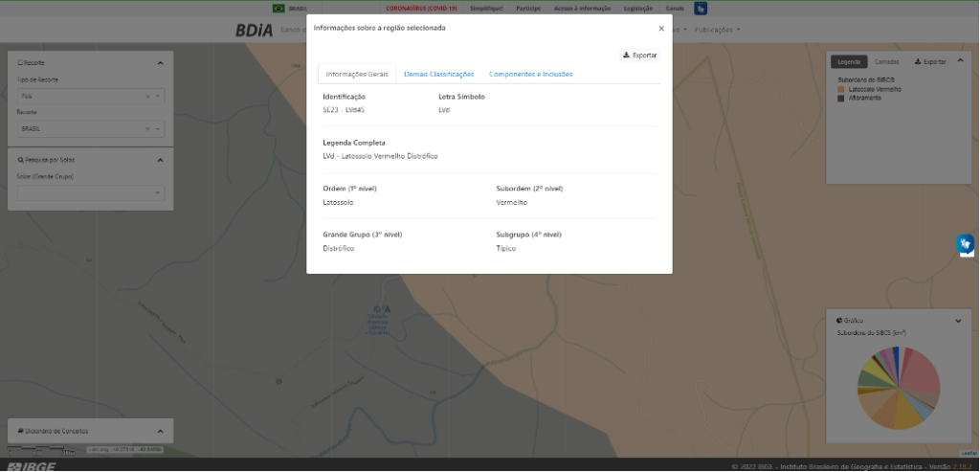Click the Recorte panel header icon
This screenshot has width=980, height=472.
(x=21, y=63)
